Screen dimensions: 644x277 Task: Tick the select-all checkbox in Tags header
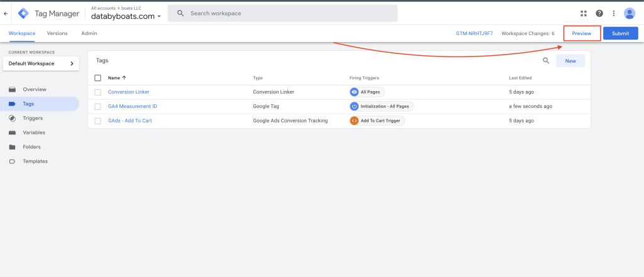point(97,77)
